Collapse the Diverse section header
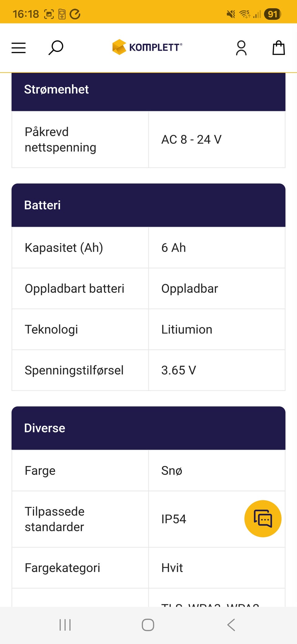The image size is (297, 644). pos(148,428)
